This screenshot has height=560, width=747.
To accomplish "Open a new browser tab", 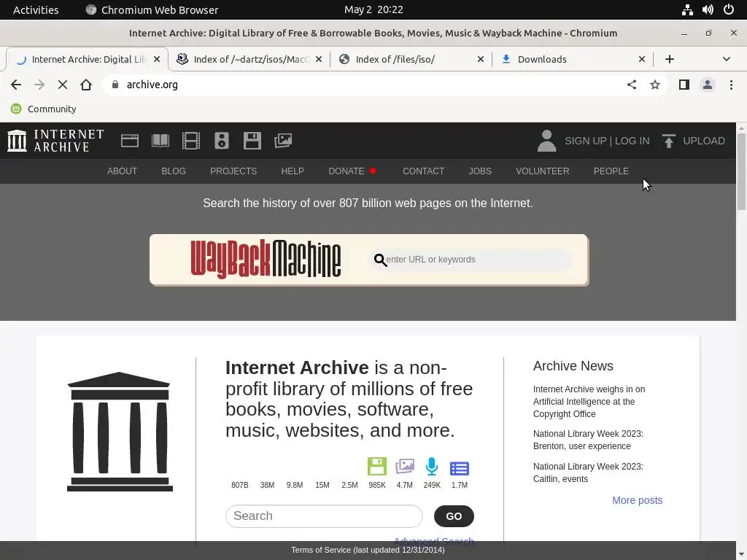I will pyautogui.click(x=670, y=59).
